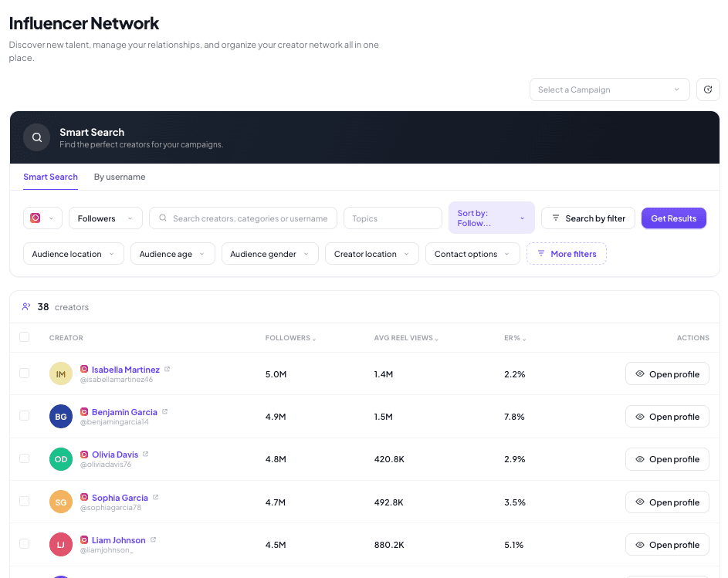Image resolution: width=728 pixels, height=578 pixels.
Task: Click the OD avatar of Olivia Davis
Action: [x=61, y=459]
